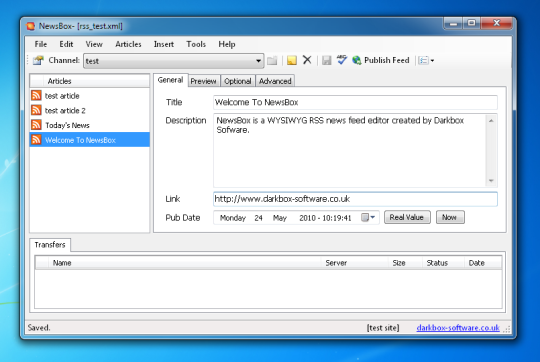Click the yellow new article note icon
This screenshot has width=540, height=362.
292,60
